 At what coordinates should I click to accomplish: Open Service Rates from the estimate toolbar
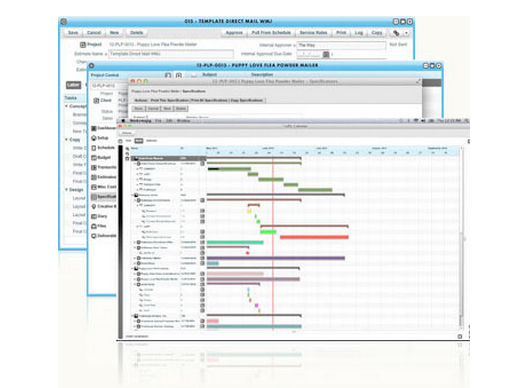point(313,33)
